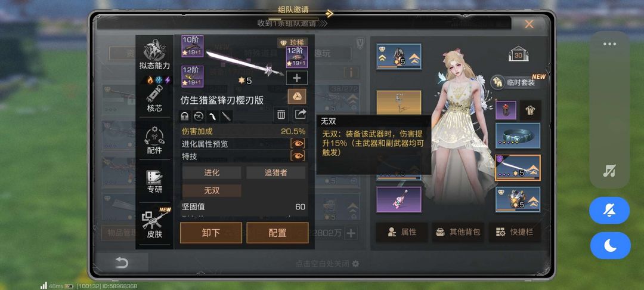Click the 配置 configure button
The image size is (644, 290).
click(277, 233)
